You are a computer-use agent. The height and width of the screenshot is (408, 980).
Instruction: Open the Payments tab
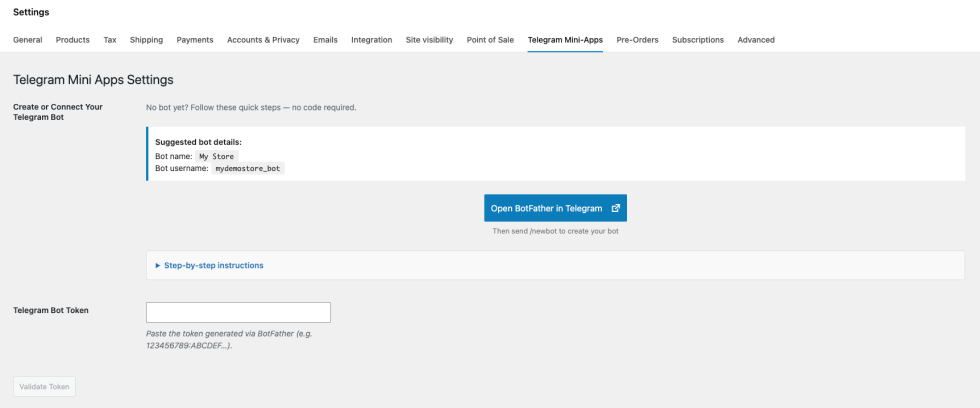click(x=195, y=40)
